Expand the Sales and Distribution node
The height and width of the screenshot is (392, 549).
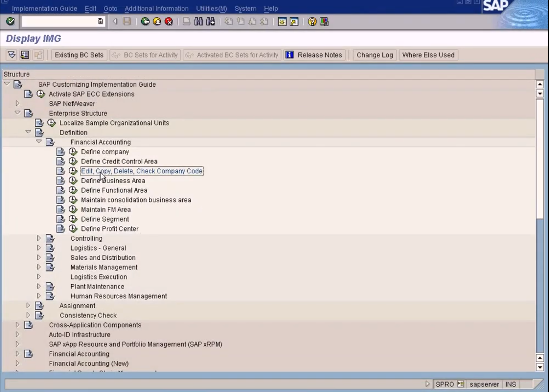click(x=39, y=258)
